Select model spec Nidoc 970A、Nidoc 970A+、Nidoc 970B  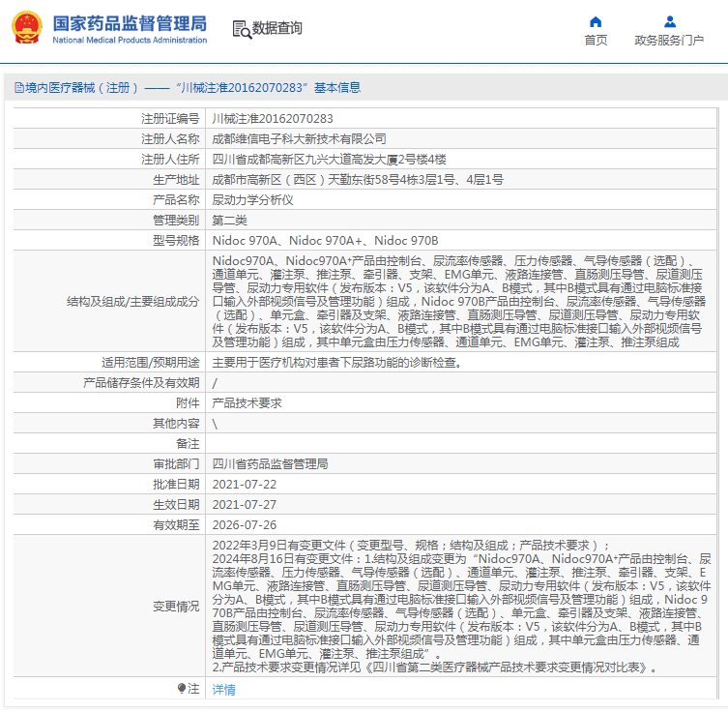[325, 241]
